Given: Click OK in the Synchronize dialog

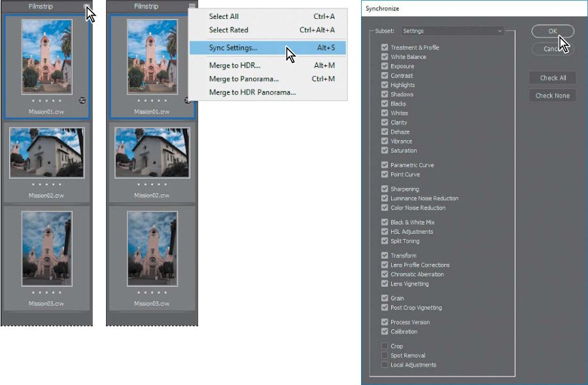Looking at the screenshot, I should point(553,31).
